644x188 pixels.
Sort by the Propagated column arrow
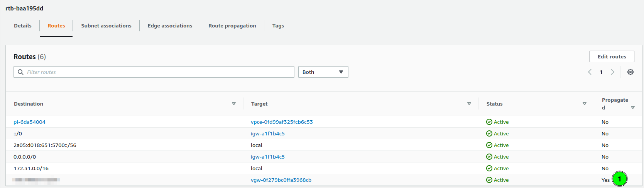pyautogui.click(x=632, y=108)
